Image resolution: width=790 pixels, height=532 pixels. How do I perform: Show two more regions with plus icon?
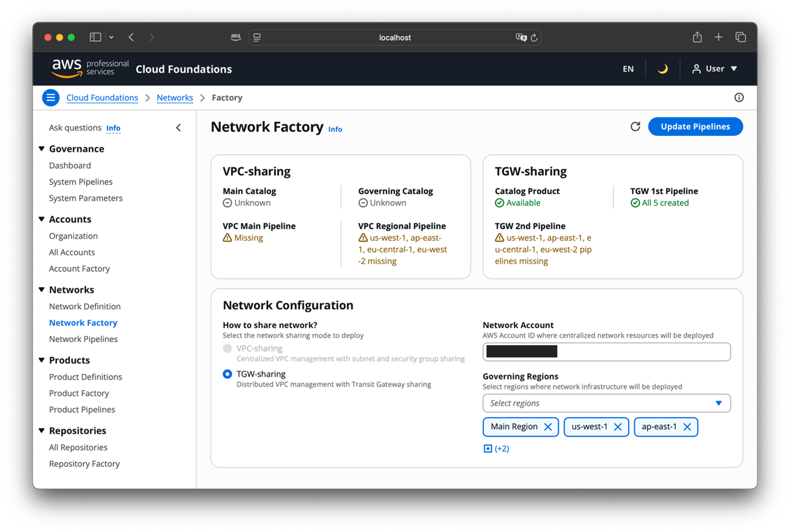coord(488,449)
